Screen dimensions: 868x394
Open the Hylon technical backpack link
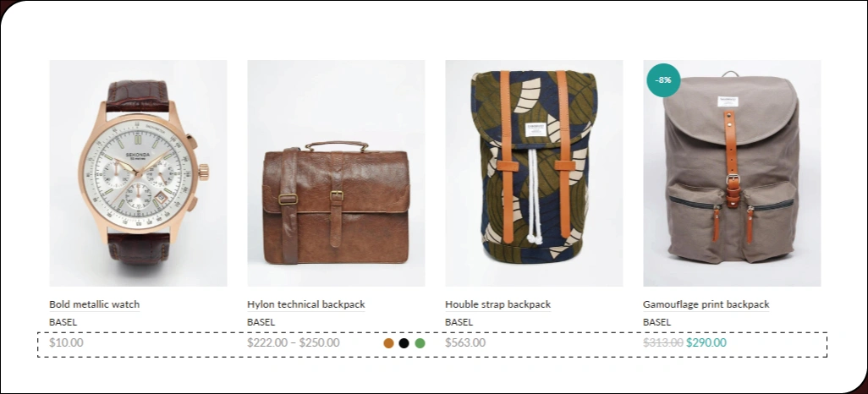pos(306,304)
